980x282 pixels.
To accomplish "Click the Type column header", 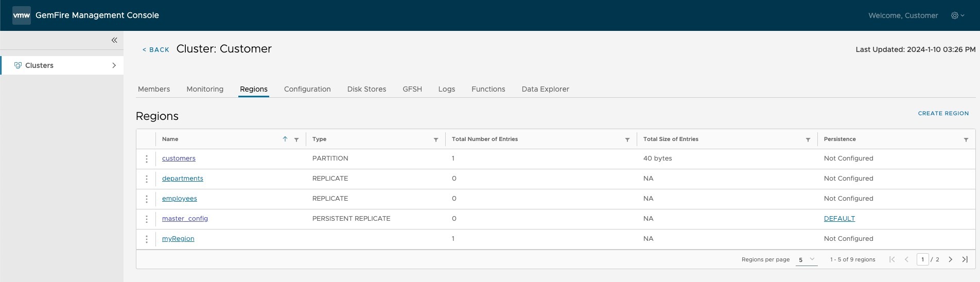I will (x=319, y=139).
